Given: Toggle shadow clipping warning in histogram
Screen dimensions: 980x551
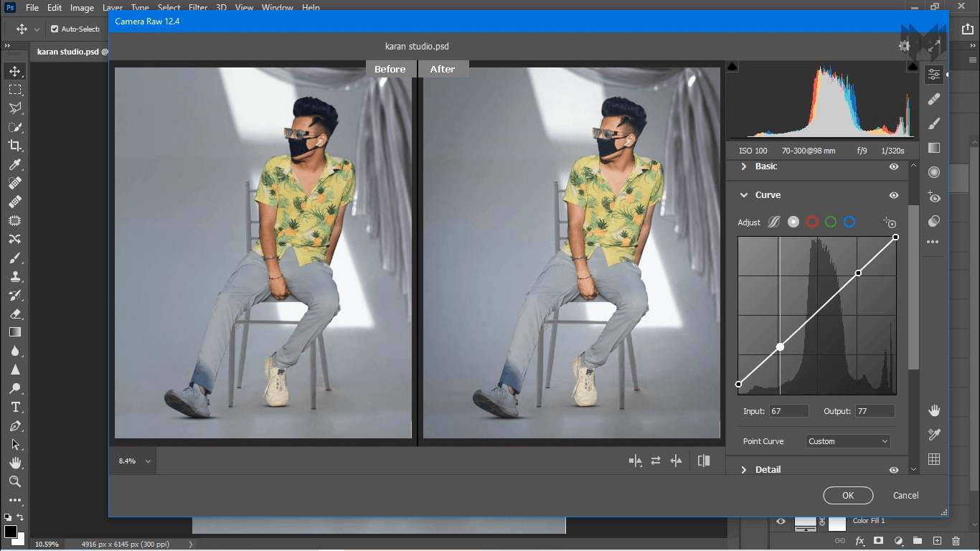Looking at the screenshot, I should click(x=732, y=67).
